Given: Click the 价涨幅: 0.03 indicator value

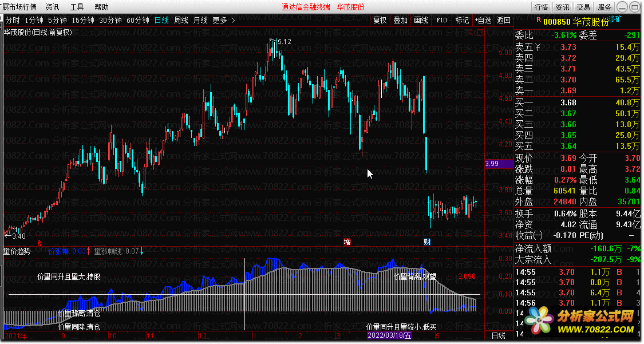Looking at the screenshot, I should click(66, 251).
